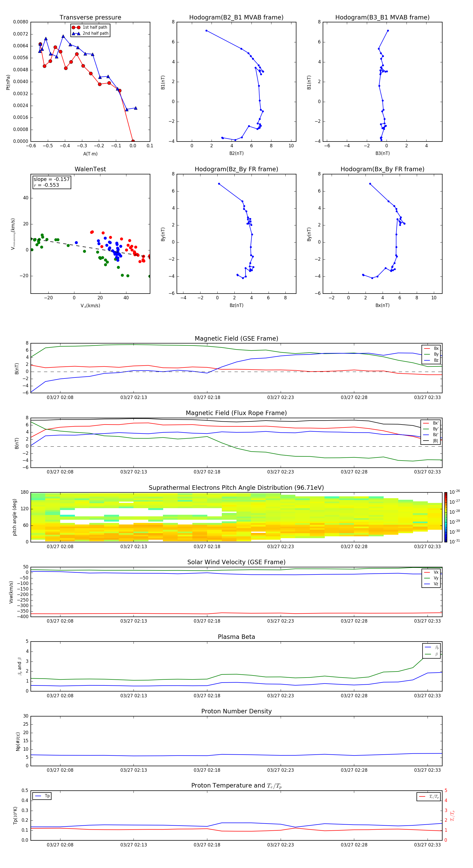Click the red zero-pressure point in Transverse pressure
The width and height of the screenshot is (473, 868).
pos(133,141)
